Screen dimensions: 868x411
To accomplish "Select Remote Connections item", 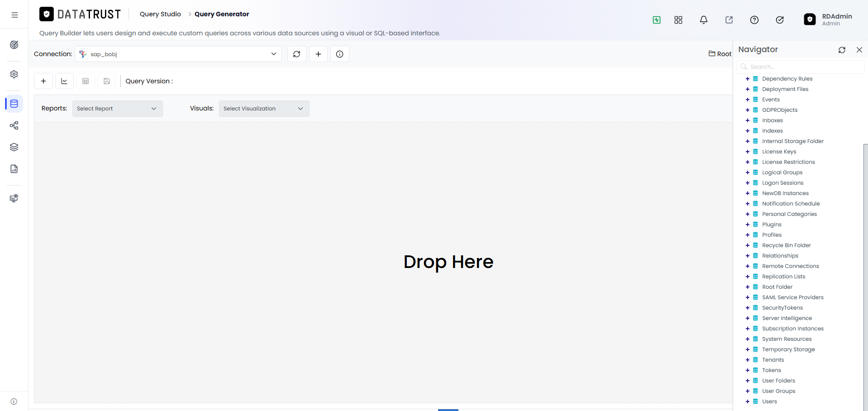I will [x=791, y=266].
